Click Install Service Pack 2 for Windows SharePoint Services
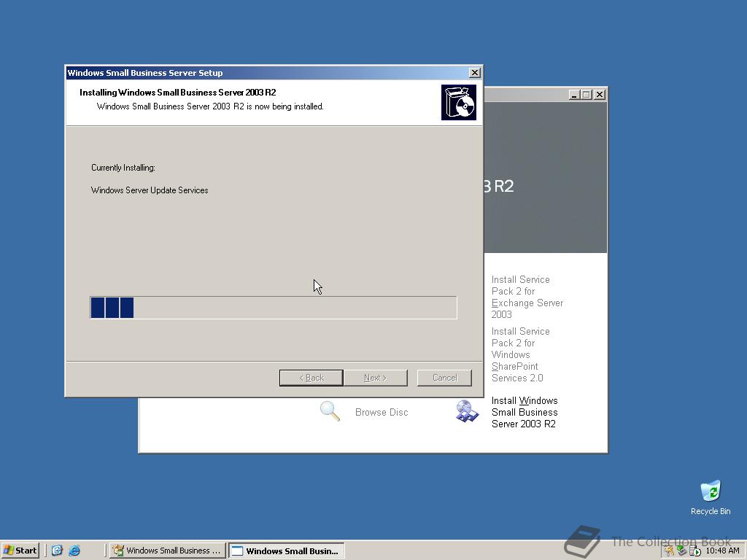 (520, 354)
